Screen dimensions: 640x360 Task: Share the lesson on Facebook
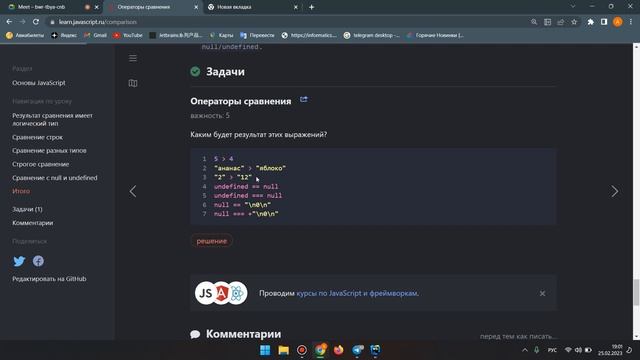pyautogui.click(x=38, y=261)
